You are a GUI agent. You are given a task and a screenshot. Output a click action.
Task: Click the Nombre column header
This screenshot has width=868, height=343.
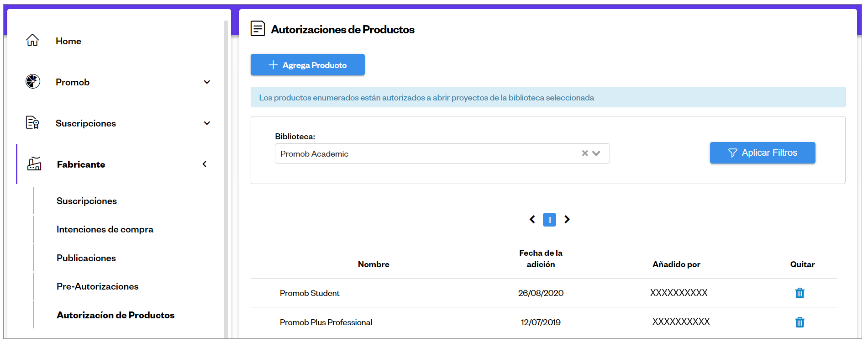(374, 264)
